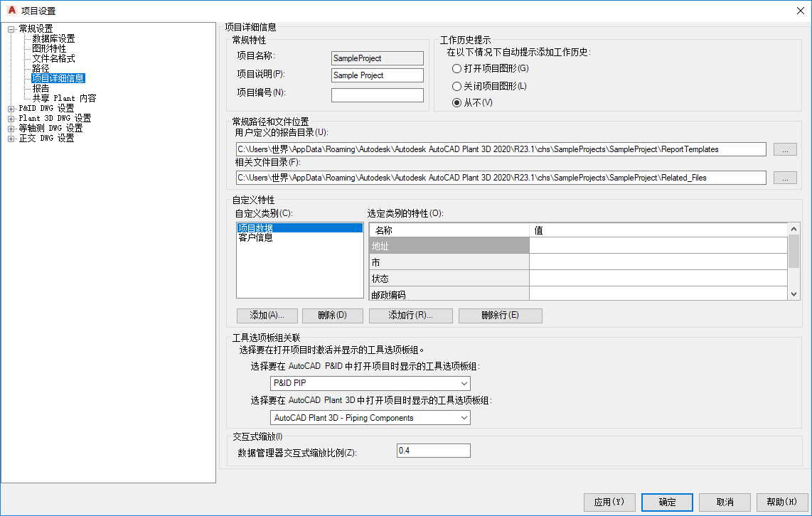This screenshot has height=516, width=812.
Task: Click the 地址 property row
Action: [x=449, y=246]
